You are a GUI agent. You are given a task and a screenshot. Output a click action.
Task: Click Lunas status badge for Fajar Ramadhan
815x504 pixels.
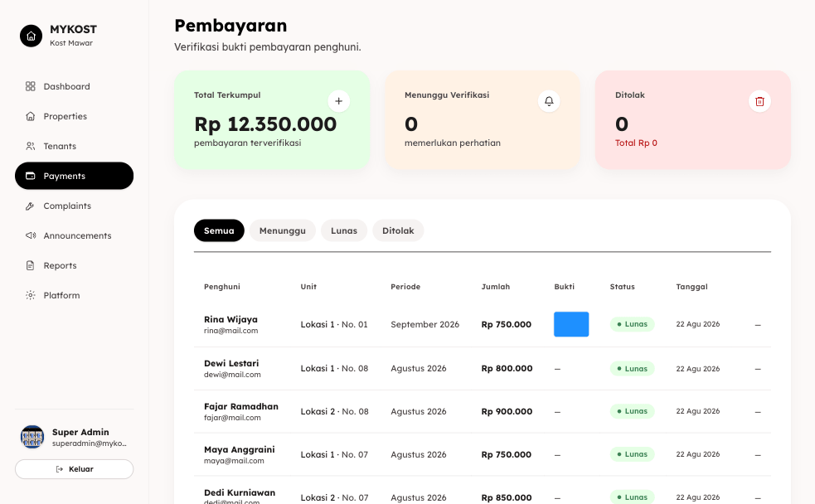632,411
